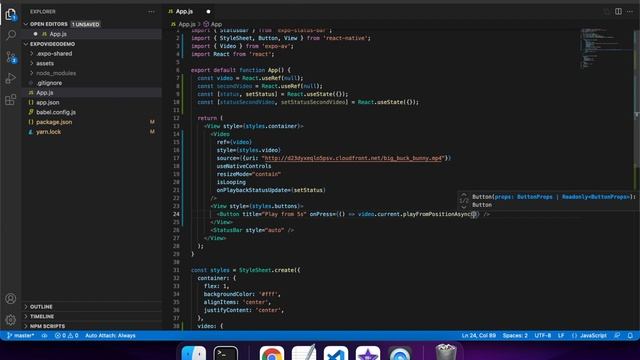
Task: Open Finder from the Dock
Action: [193, 353]
